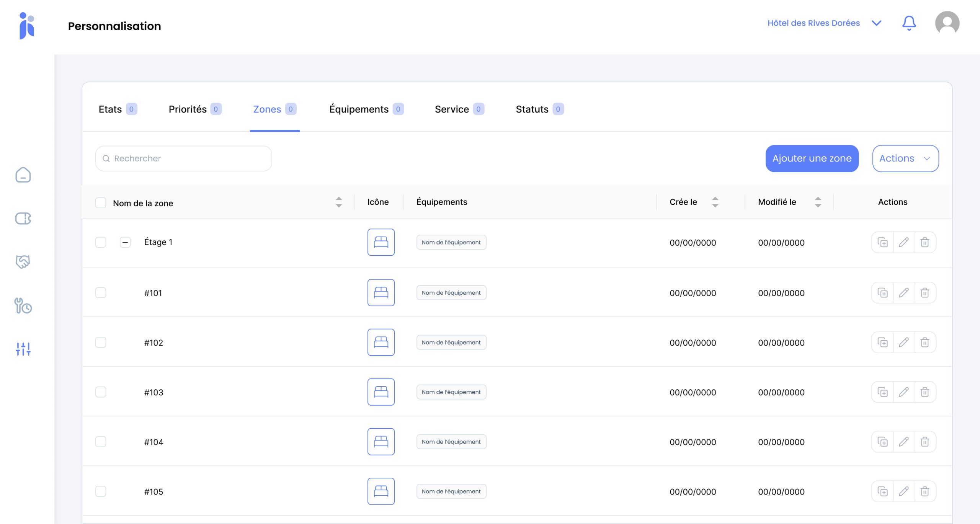Delete zone #104 with trash icon

tap(925, 442)
